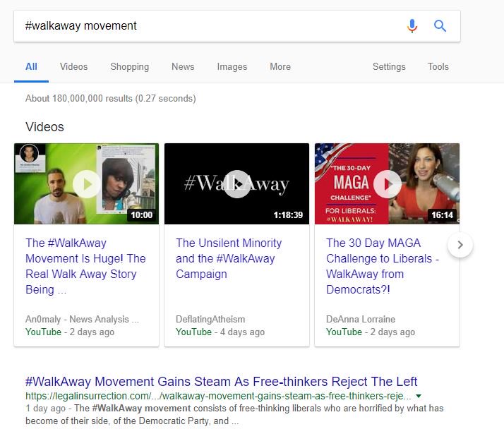Select the All tab
This screenshot has width=504, height=441.
pos(31,66)
